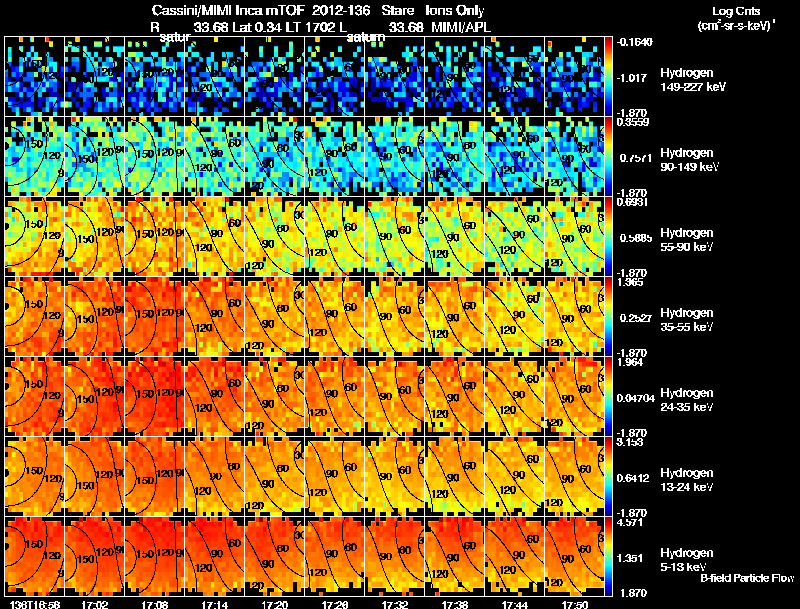Viewport: 800px width, 609px height.
Task: Click the '2012-136' date in the title
Action: coord(341,10)
